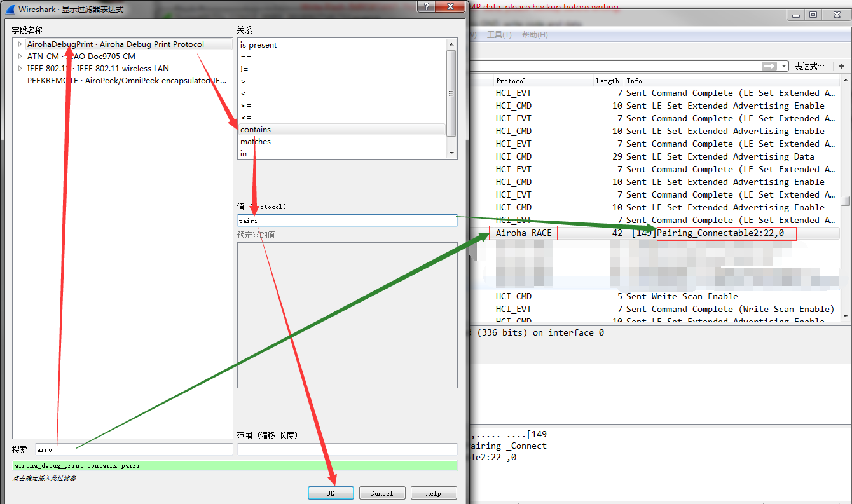The width and height of the screenshot is (852, 504).
Task: Sort by the Info column header
Action: point(731,81)
